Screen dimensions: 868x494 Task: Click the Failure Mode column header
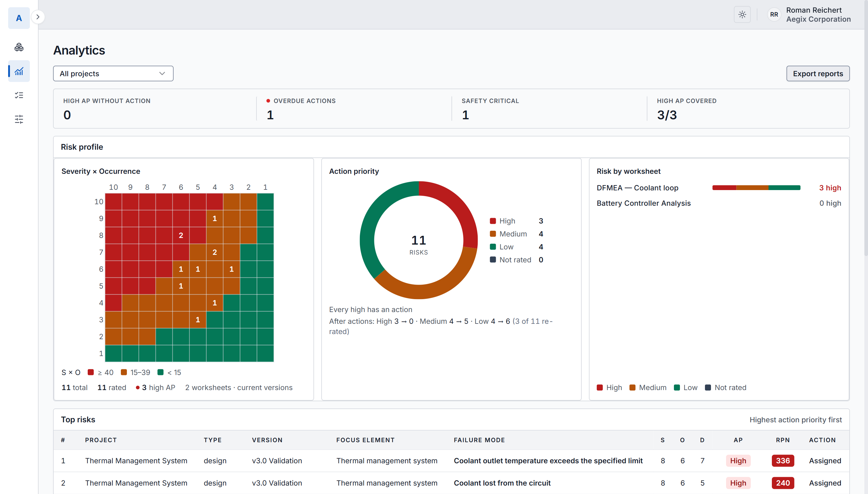(479, 440)
